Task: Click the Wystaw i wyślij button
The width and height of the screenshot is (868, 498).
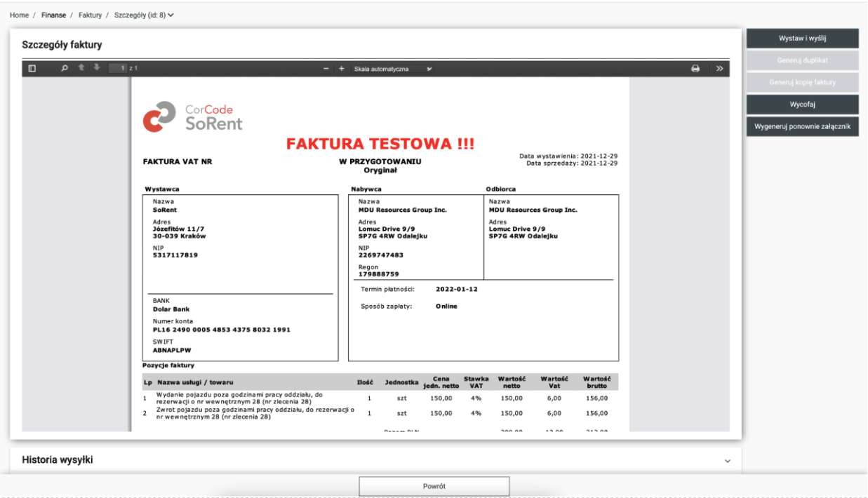Action: click(802, 39)
